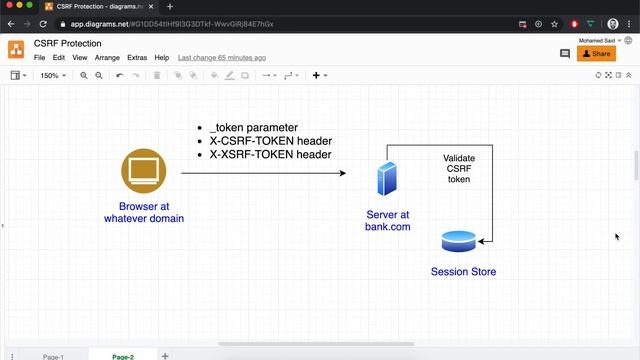Click the undo arrow
This screenshot has width=640, height=360.
120,76
